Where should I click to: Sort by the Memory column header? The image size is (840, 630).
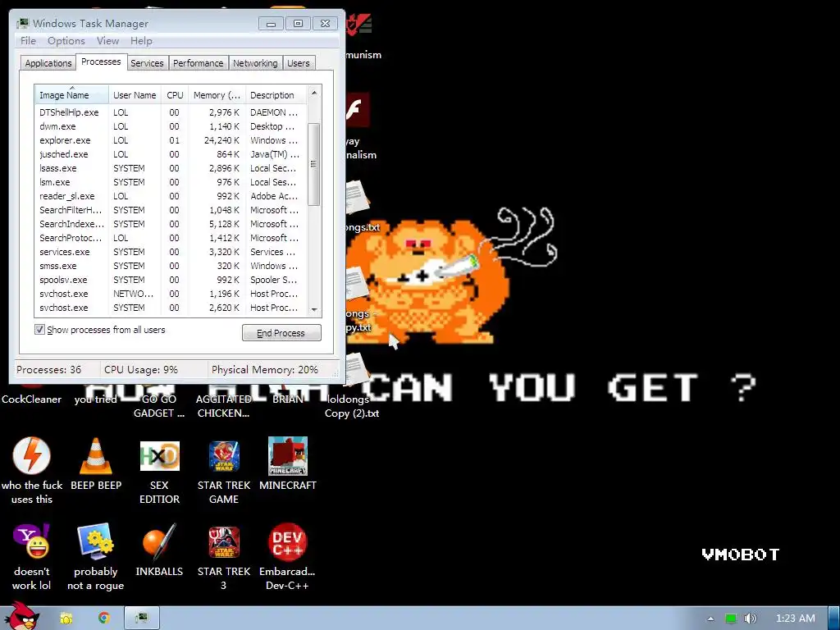coord(217,95)
